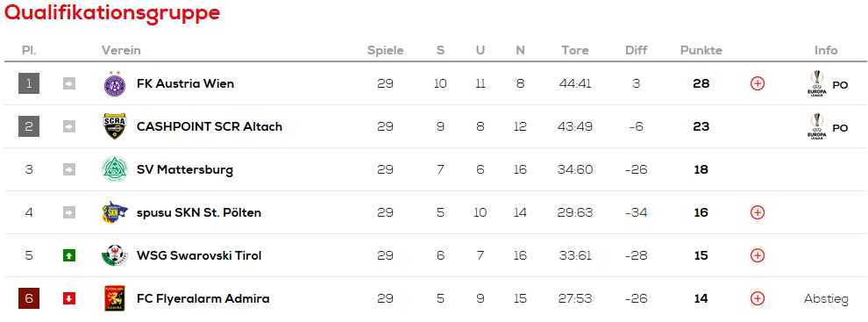This screenshot has width=868, height=322.
Task: Expand plus icon for FC Flyeralarm Admira
Action: pyautogui.click(x=758, y=298)
